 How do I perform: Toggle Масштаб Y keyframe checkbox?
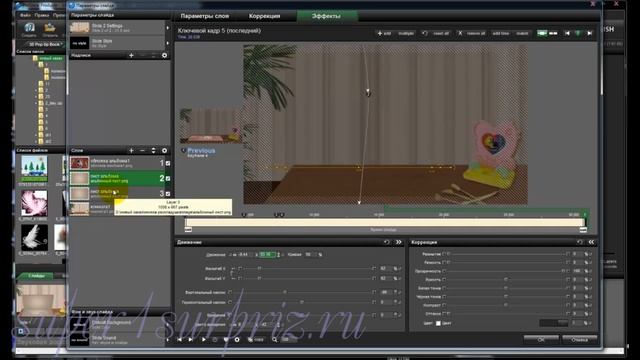click(x=240, y=278)
